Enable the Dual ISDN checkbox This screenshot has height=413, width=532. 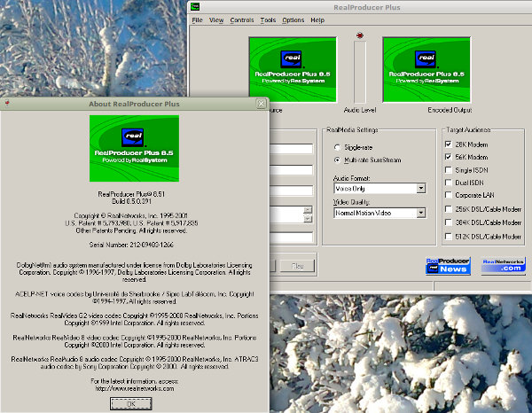(x=448, y=183)
